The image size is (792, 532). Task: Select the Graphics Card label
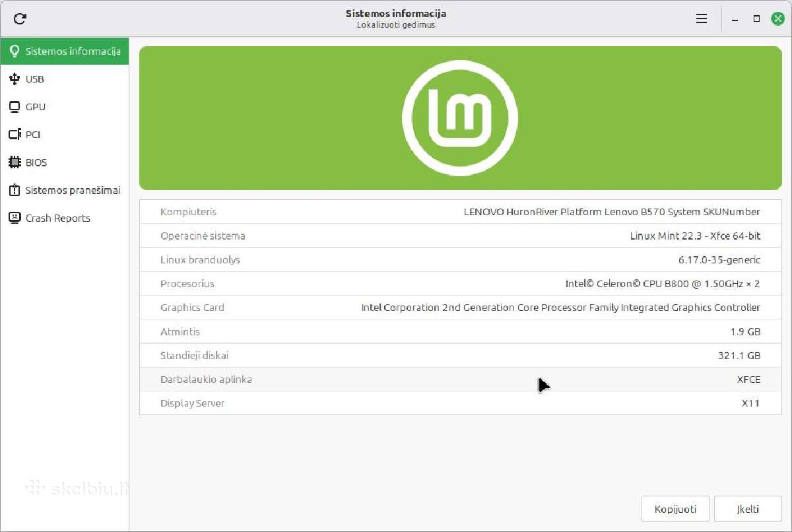click(192, 308)
